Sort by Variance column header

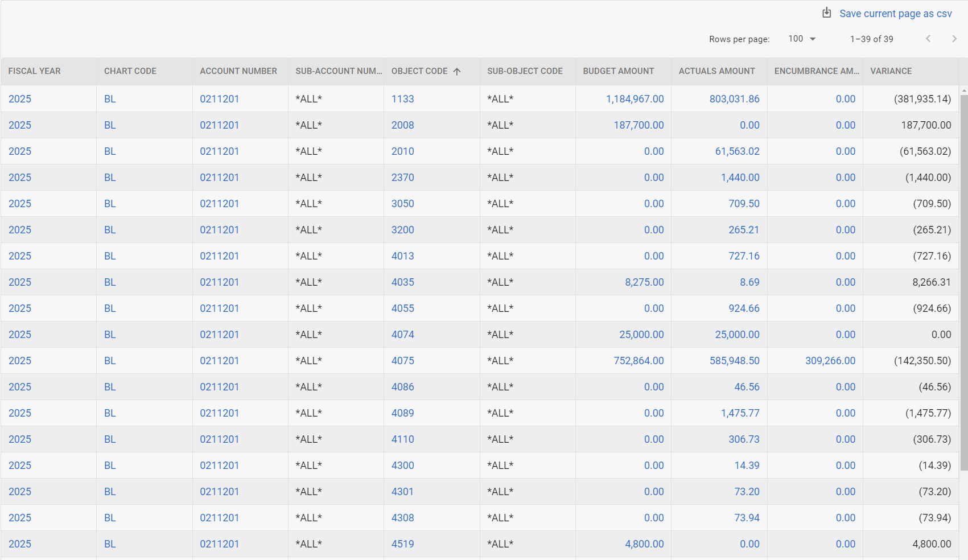891,71
